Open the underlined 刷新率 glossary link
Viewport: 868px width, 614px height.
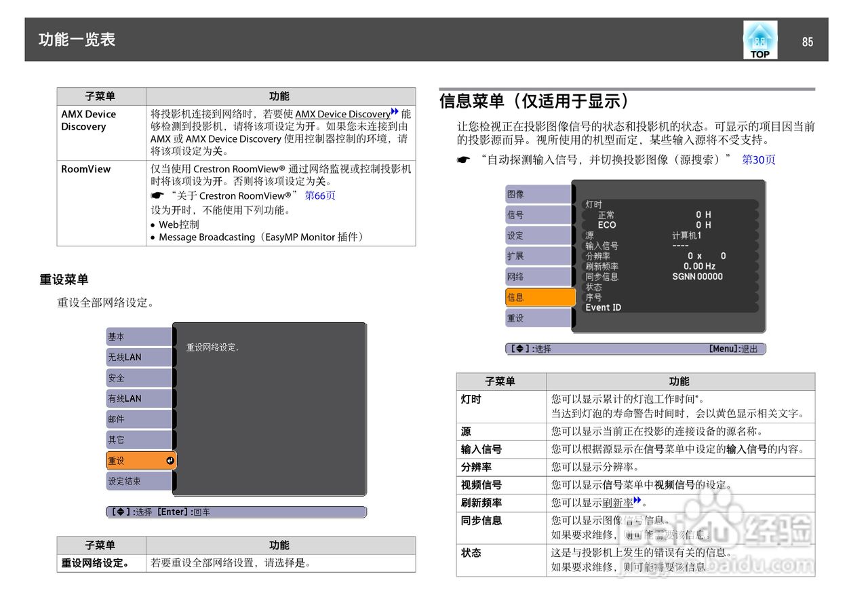617,503
